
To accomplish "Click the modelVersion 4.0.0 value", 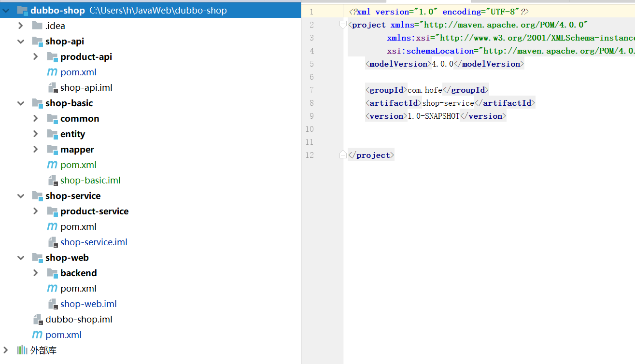I will point(443,64).
